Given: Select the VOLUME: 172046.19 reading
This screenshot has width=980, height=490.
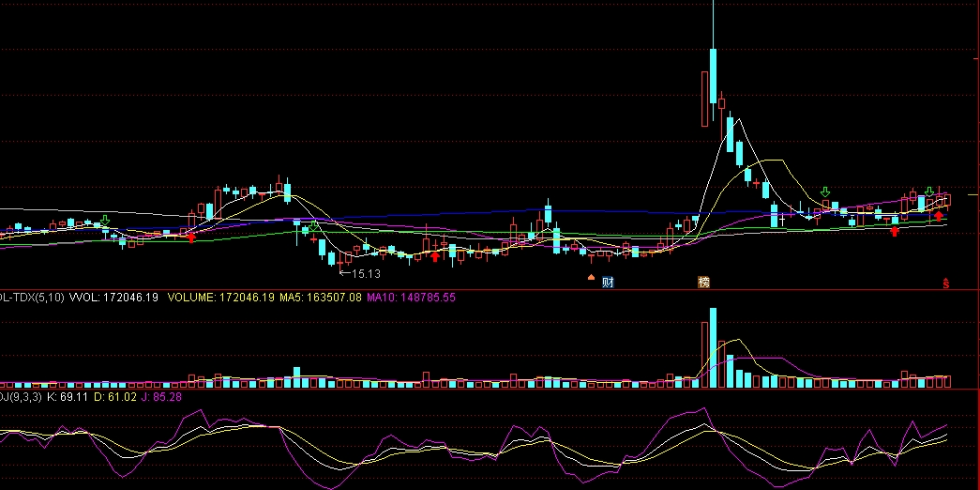Looking at the screenshot, I should 220,298.
